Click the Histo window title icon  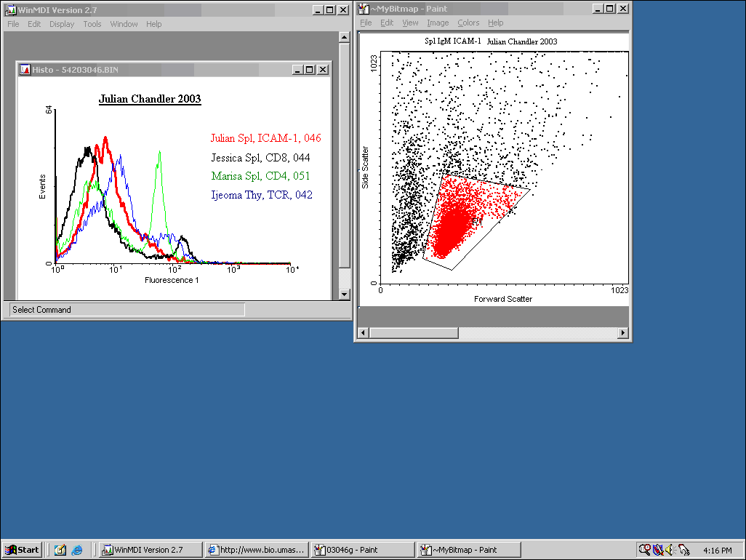(24, 70)
